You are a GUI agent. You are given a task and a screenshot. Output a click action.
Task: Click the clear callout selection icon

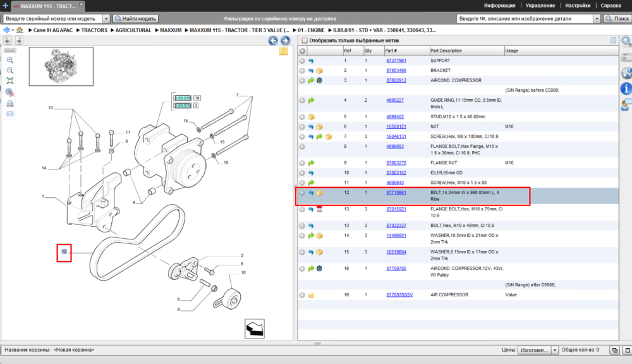click(10, 92)
